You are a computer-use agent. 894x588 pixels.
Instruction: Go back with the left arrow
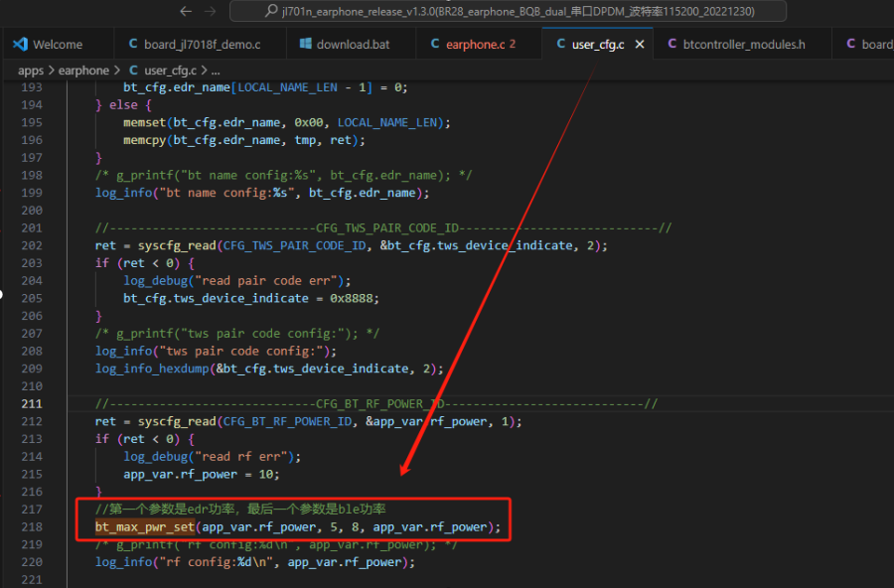tap(186, 11)
